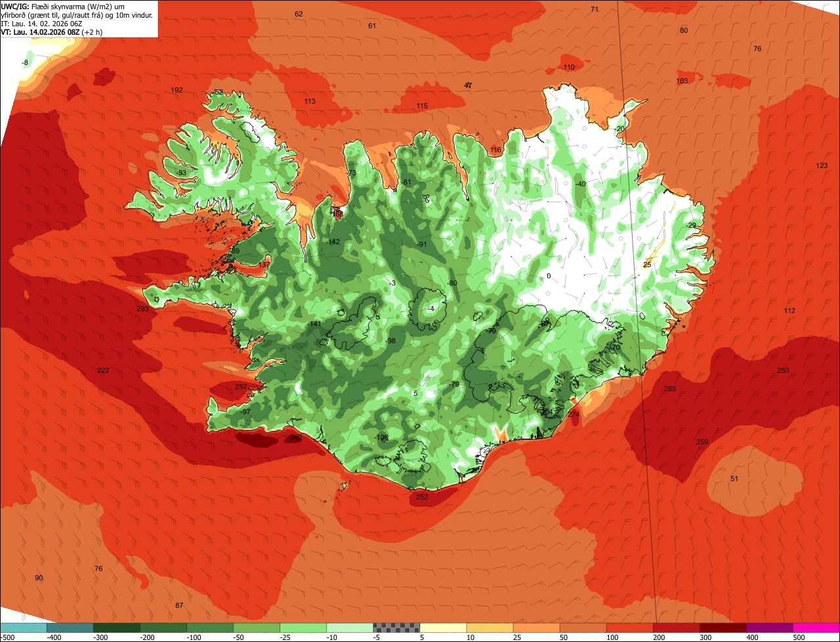Click the 62 value at the top
This screenshot has width=840, height=642.
click(x=299, y=14)
